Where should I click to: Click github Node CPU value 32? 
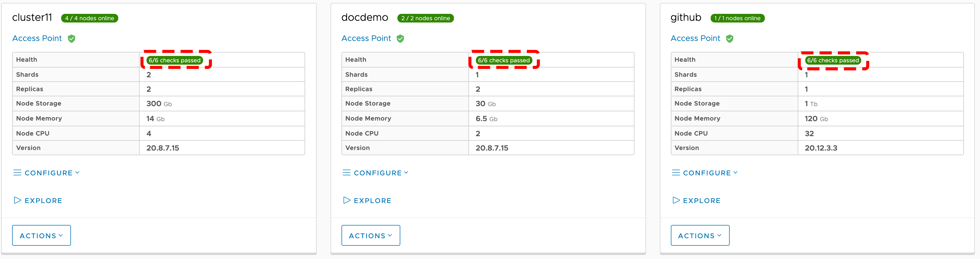(809, 134)
